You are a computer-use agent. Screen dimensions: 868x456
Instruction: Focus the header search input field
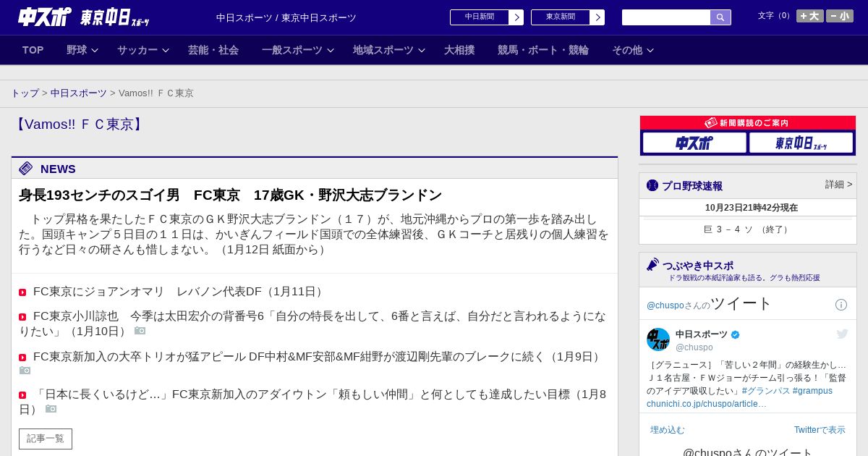coord(666,17)
